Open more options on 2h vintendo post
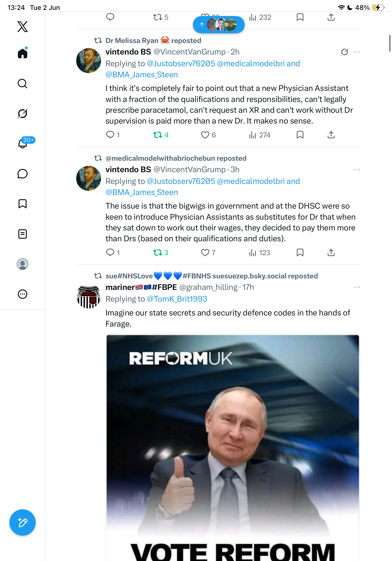Screen dimensions: 392x561 [x=357, y=52]
